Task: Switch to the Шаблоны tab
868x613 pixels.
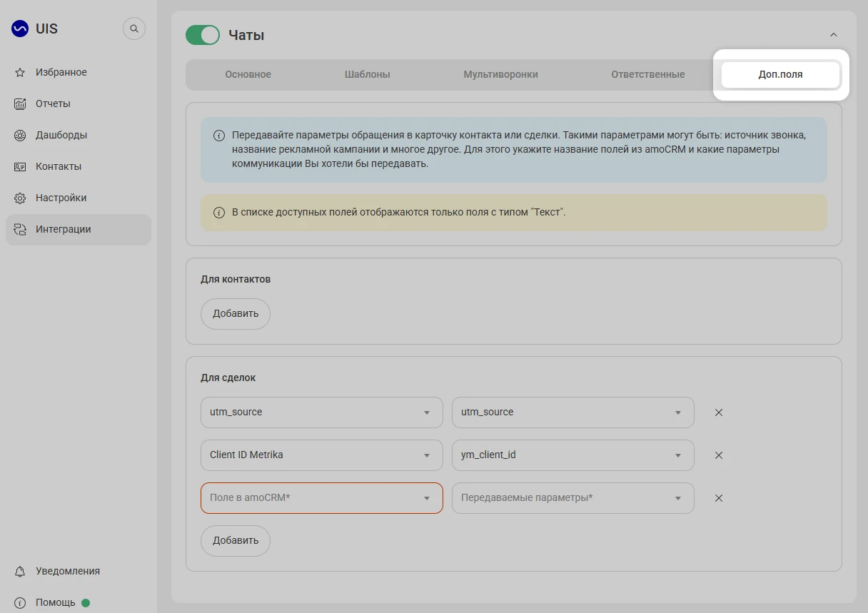Action: [368, 74]
